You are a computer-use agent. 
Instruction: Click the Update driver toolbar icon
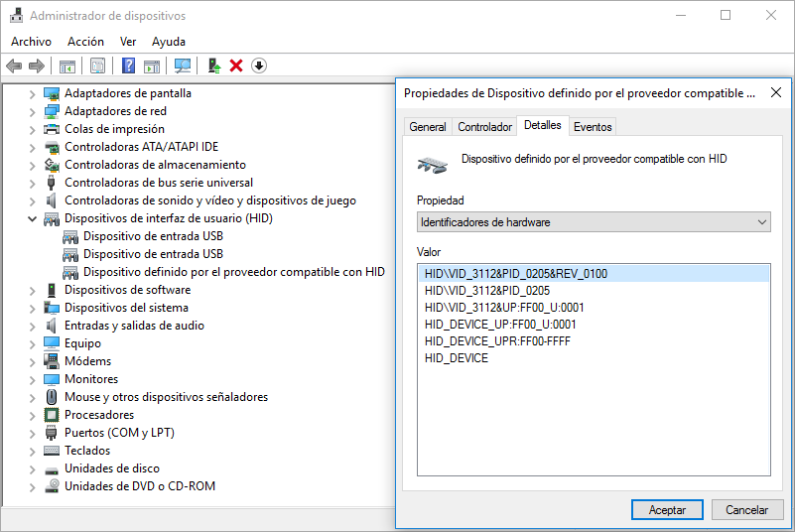tap(214, 66)
